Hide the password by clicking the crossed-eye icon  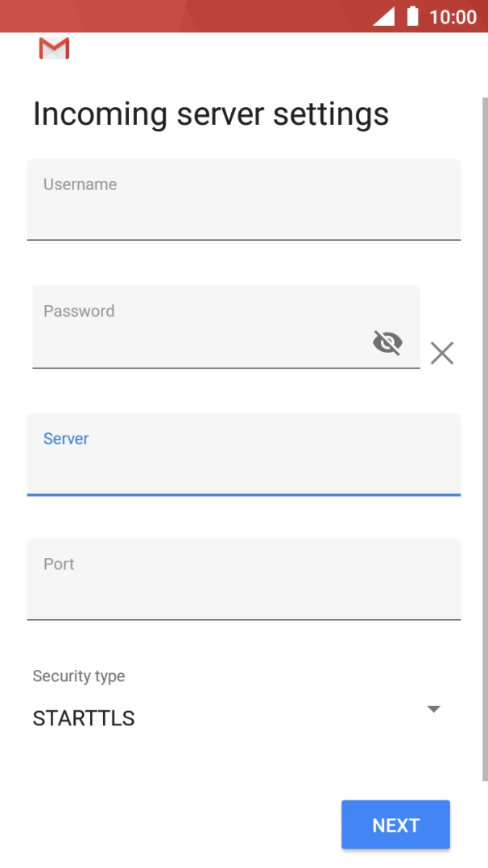coord(387,341)
